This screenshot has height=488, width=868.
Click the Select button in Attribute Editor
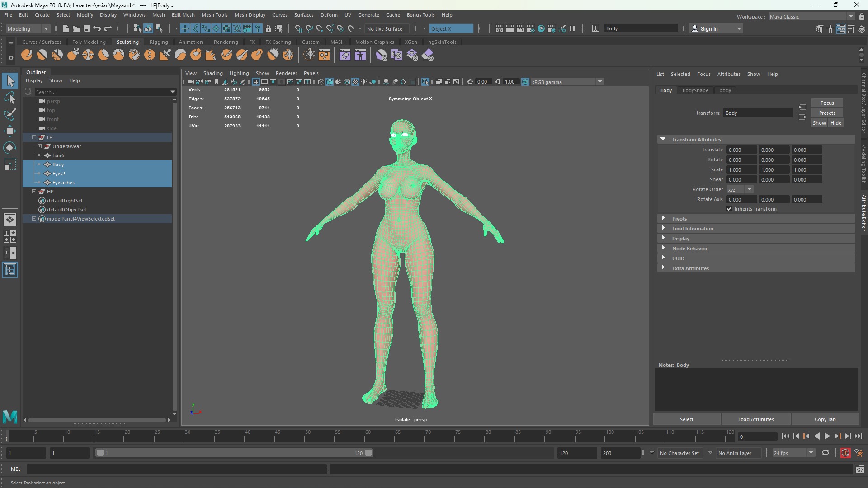pos(686,419)
